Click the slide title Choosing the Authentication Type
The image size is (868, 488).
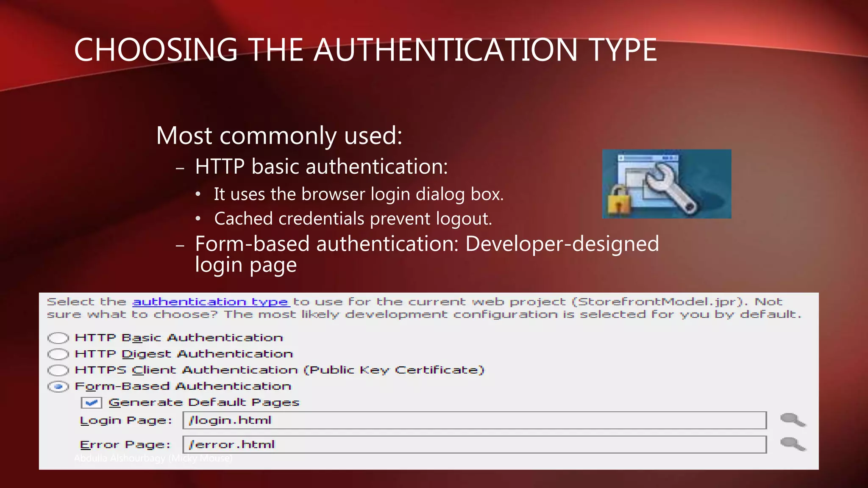pyautogui.click(x=365, y=50)
